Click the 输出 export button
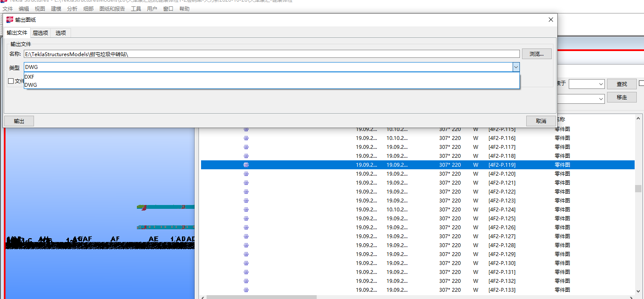 coord(19,121)
